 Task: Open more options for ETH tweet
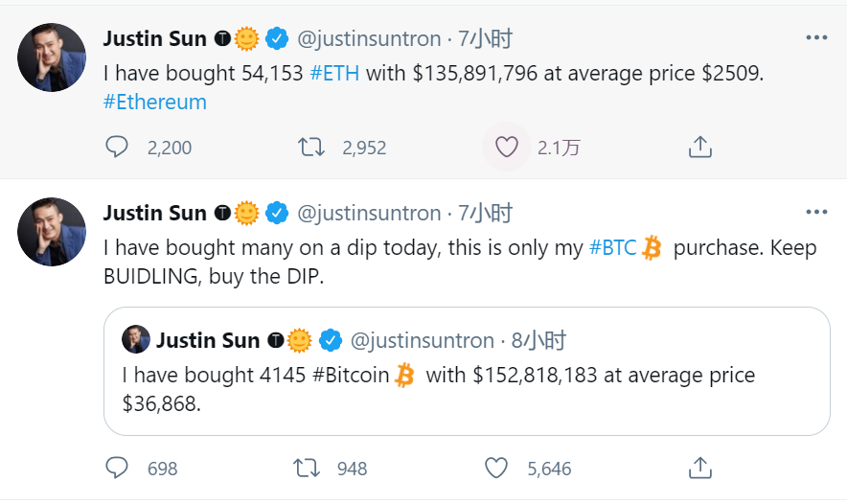[x=815, y=37]
